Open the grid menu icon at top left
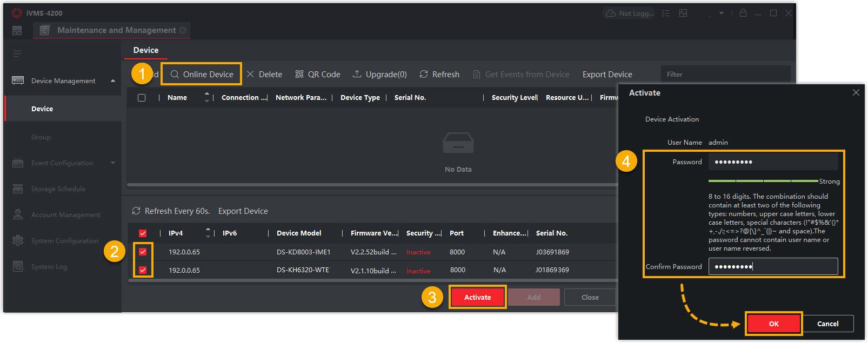 point(17,30)
